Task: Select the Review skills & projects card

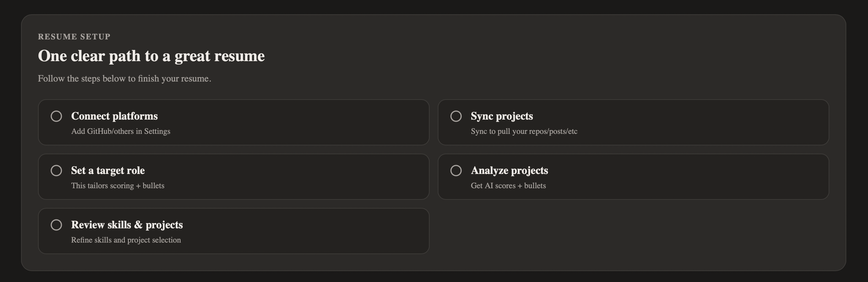Action: [234, 231]
